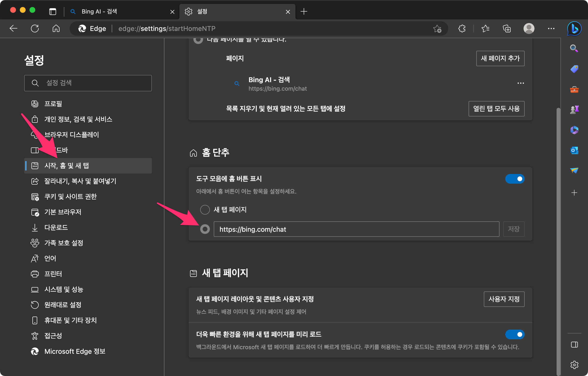Click the 새 페이지 추가 button
This screenshot has height=376, width=588.
pos(500,58)
